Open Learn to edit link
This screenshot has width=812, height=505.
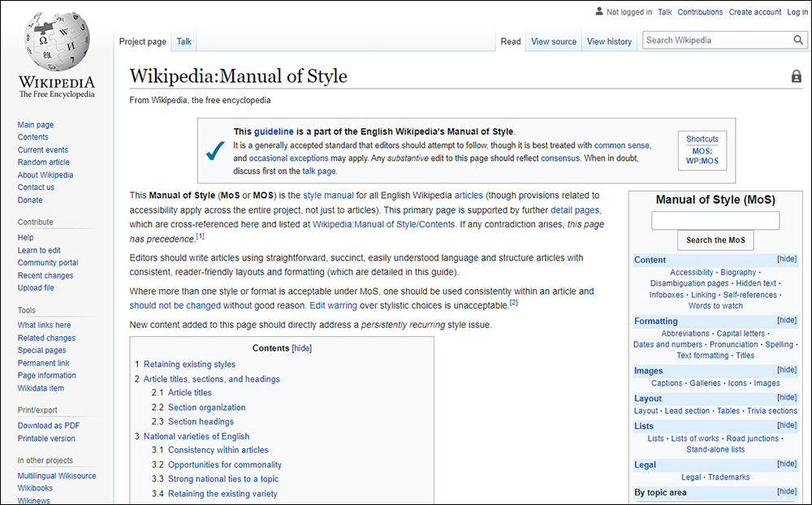tap(39, 250)
